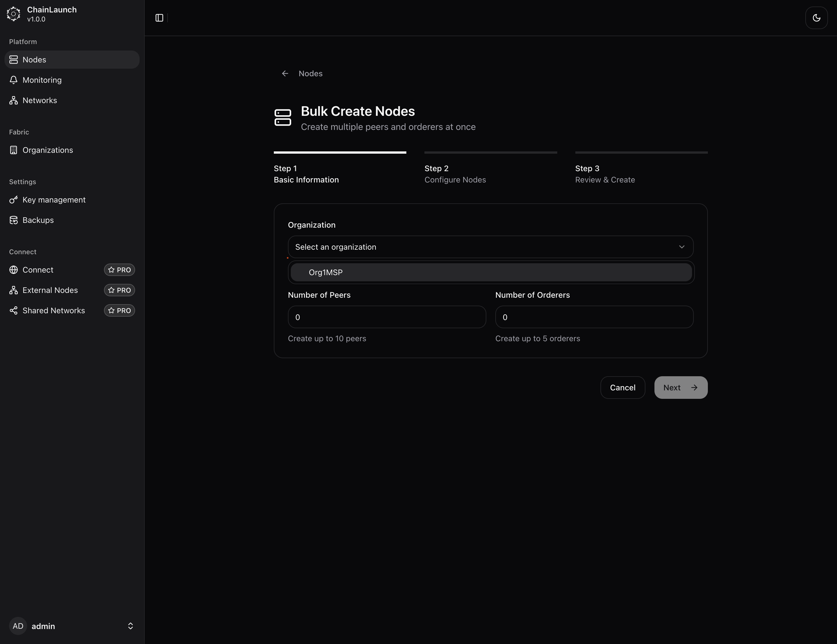Click Number of Orderers input field
This screenshot has width=837, height=644.
tap(594, 317)
